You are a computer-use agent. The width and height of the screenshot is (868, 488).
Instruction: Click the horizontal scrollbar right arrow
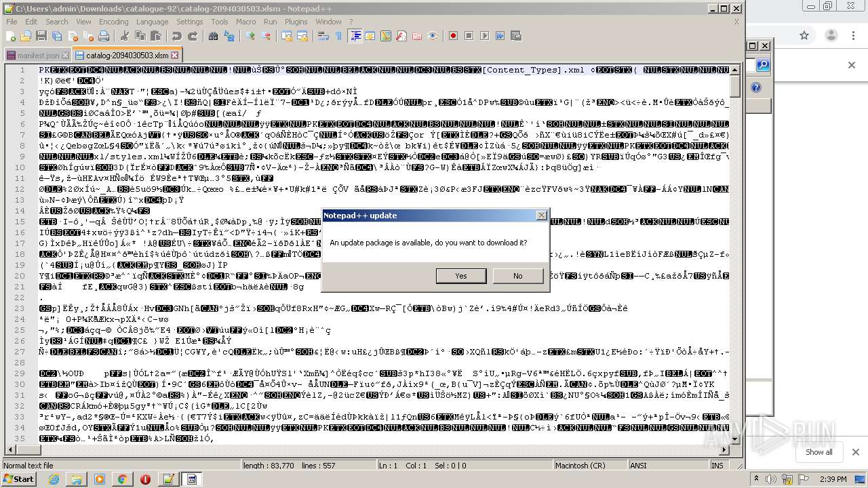tap(724, 449)
